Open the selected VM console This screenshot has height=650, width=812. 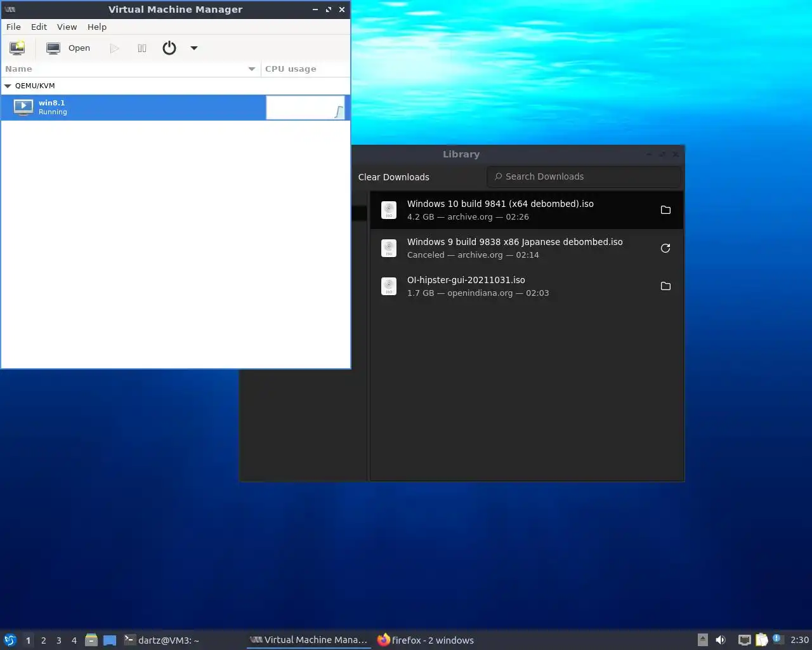(69, 48)
